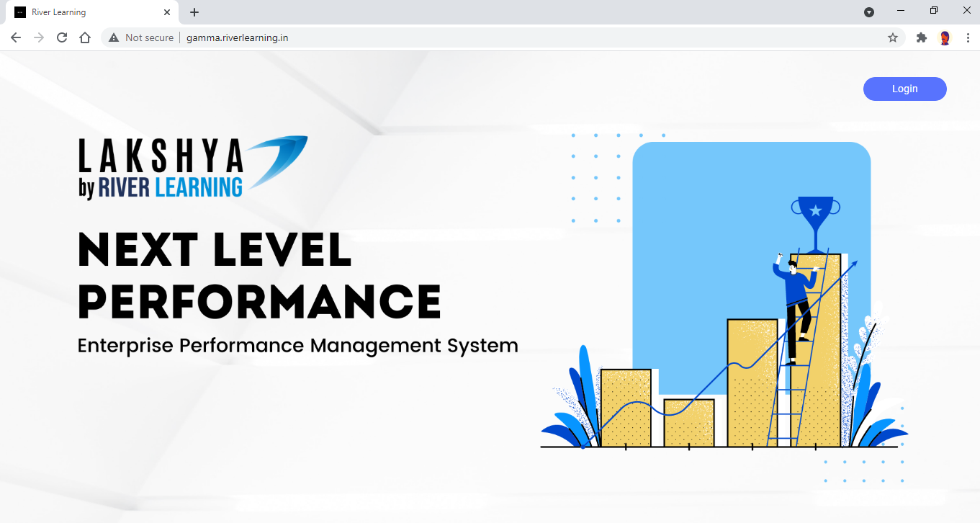Close the River Learning tab
The height and width of the screenshot is (523, 980).
pos(167,12)
